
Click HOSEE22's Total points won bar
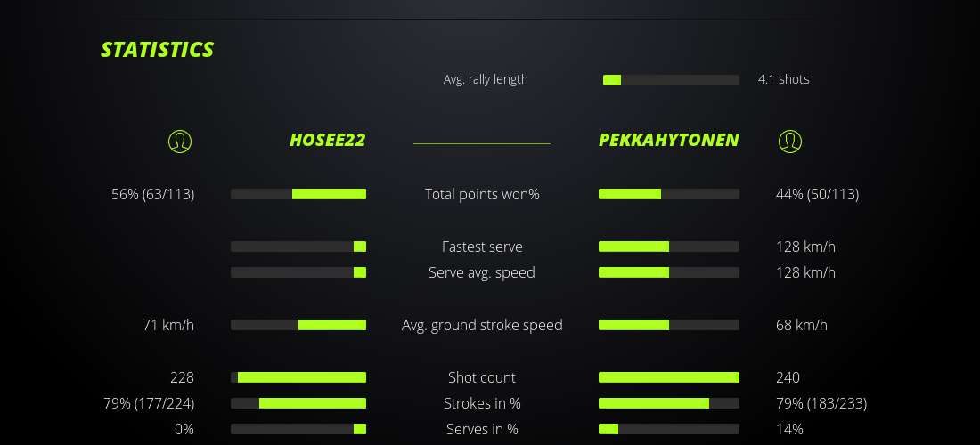click(x=298, y=194)
